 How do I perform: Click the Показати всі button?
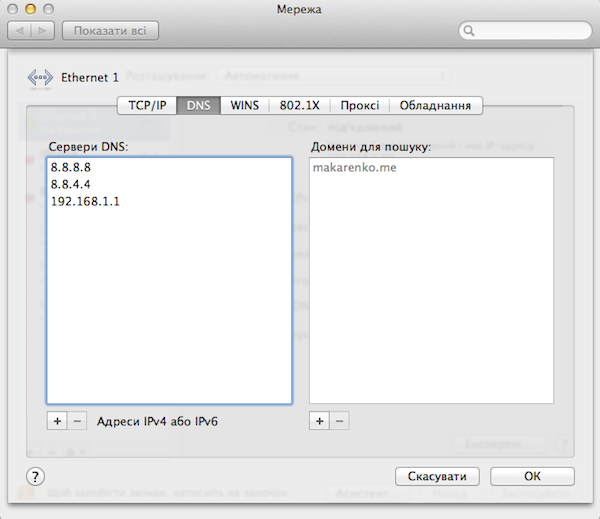point(110,31)
